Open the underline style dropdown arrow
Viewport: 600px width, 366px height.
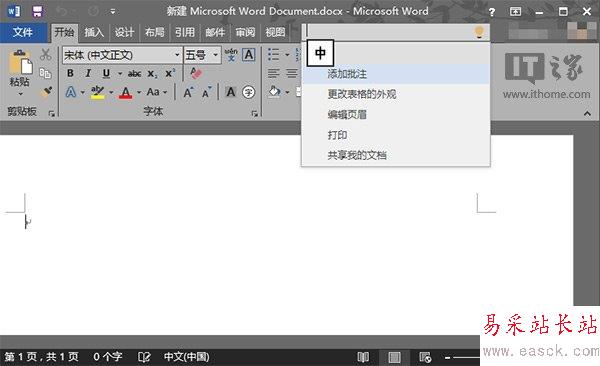tap(120, 74)
